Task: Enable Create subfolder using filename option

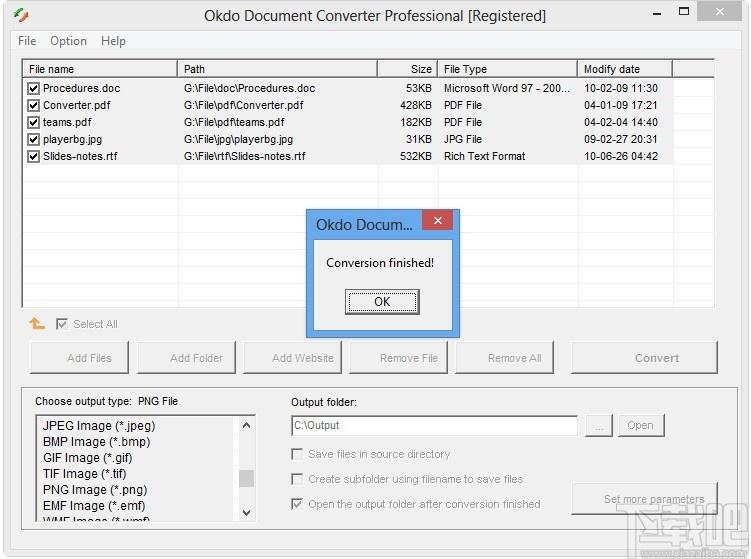Action: click(297, 479)
